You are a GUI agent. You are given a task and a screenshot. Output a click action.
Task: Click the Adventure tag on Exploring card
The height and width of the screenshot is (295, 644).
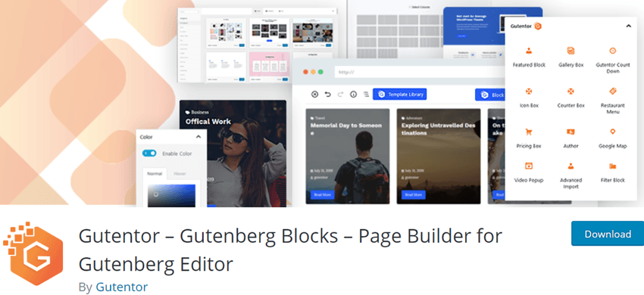coord(411,118)
